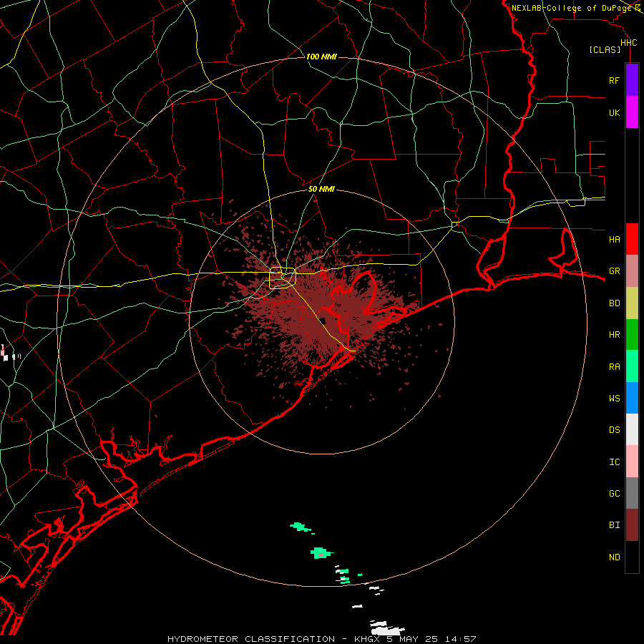Click the WS blue legend swatch
This screenshot has width=644, height=644.
pyautogui.click(x=632, y=398)
